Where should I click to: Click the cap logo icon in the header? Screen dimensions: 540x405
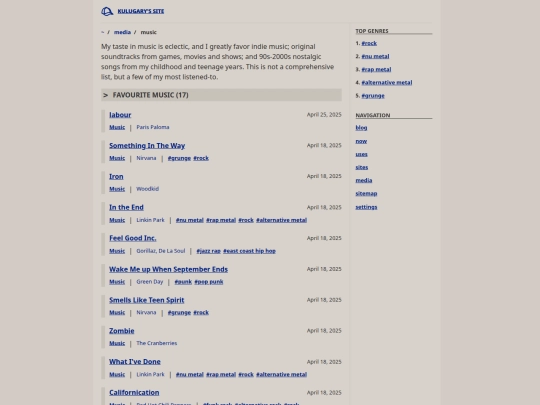click(107, 11)
